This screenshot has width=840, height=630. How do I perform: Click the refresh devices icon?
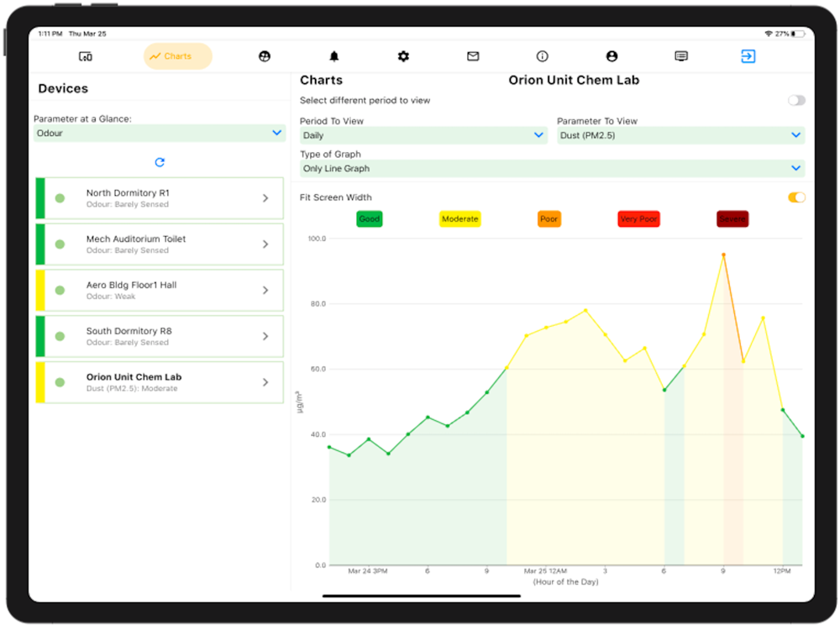[x=160, y=162]
